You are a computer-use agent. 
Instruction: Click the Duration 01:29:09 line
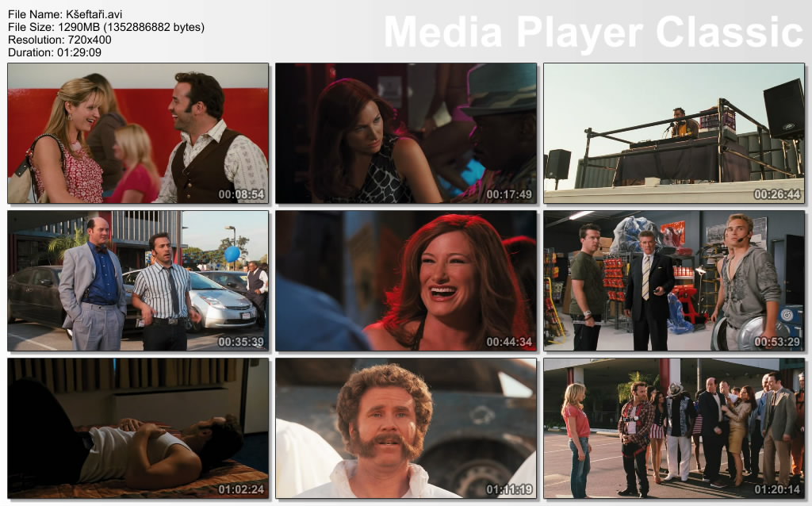point(55,52)
